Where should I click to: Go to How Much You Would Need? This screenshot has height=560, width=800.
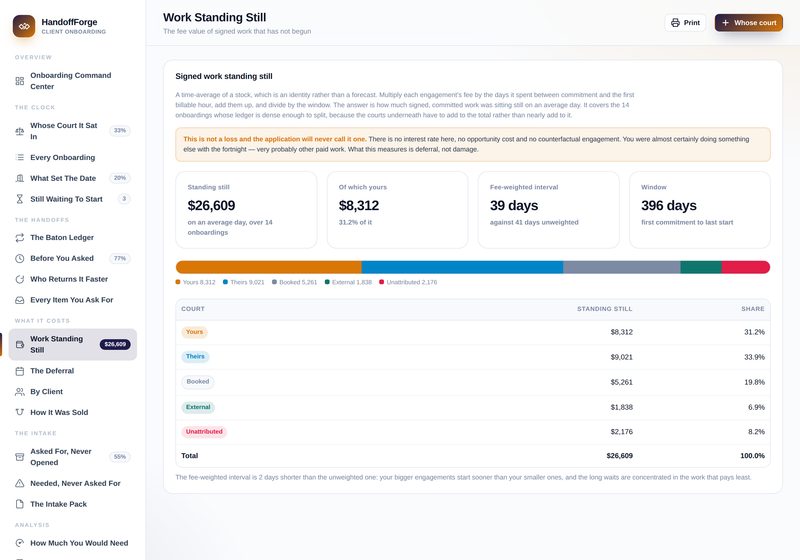(72, 543)
